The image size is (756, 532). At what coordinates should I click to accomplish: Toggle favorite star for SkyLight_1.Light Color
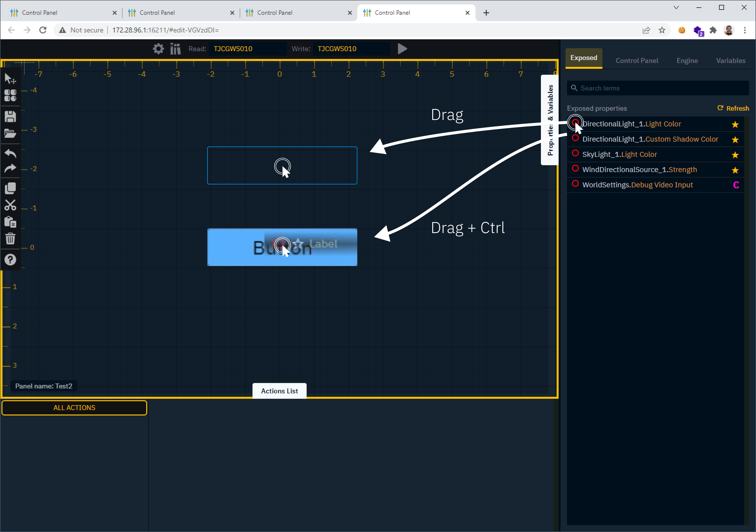(735, 155)
